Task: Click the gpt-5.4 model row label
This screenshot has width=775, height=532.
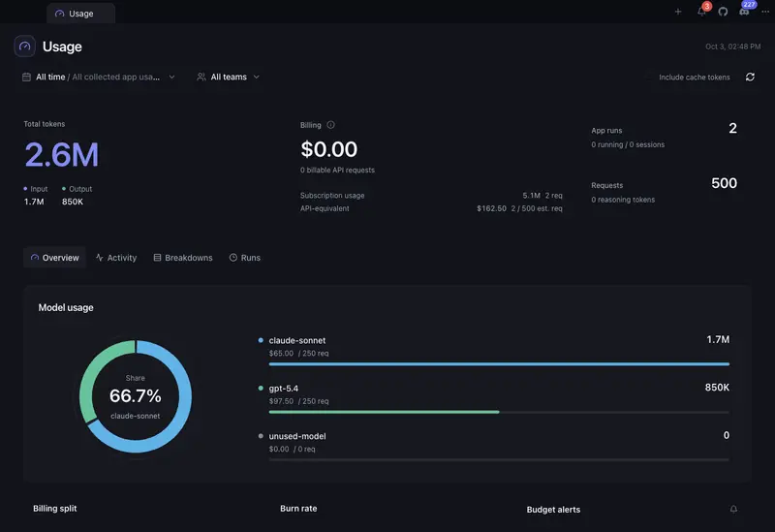Action: (283, 389)
